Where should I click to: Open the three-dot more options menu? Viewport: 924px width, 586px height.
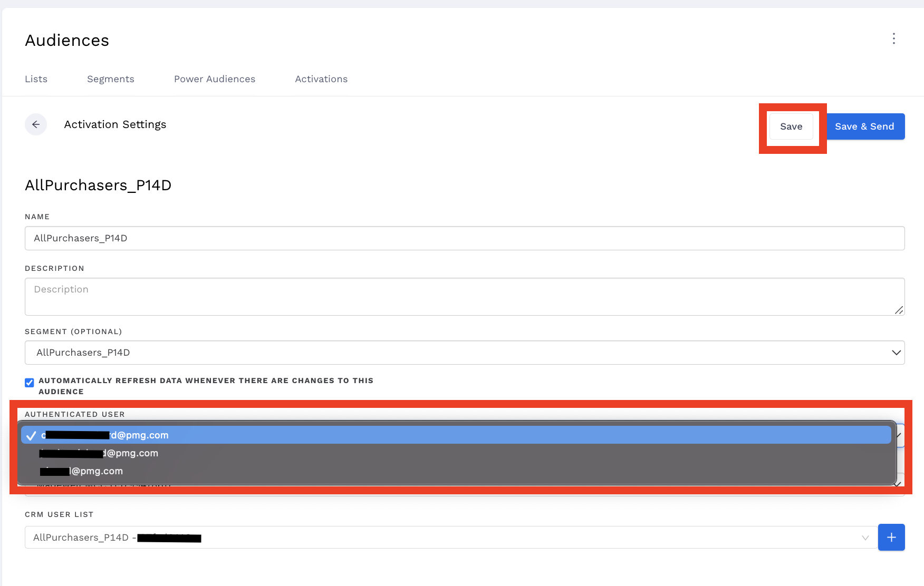click(x=893, y=38)
